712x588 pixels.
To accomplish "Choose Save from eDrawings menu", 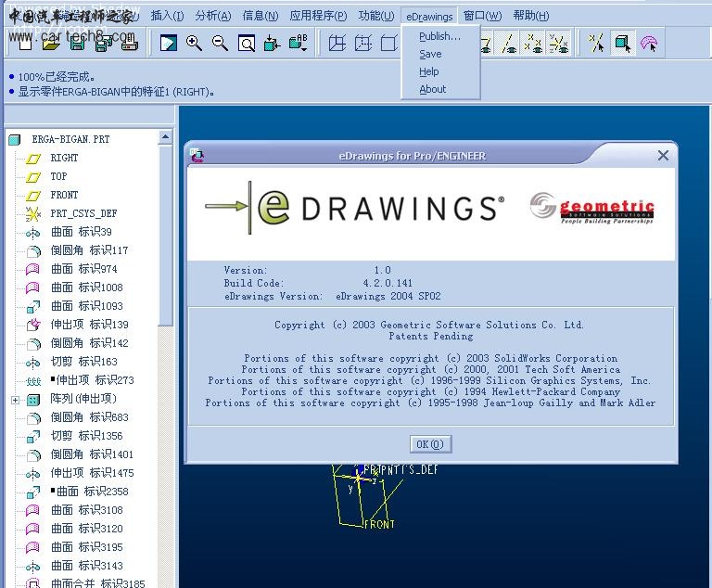I will 430,54.
